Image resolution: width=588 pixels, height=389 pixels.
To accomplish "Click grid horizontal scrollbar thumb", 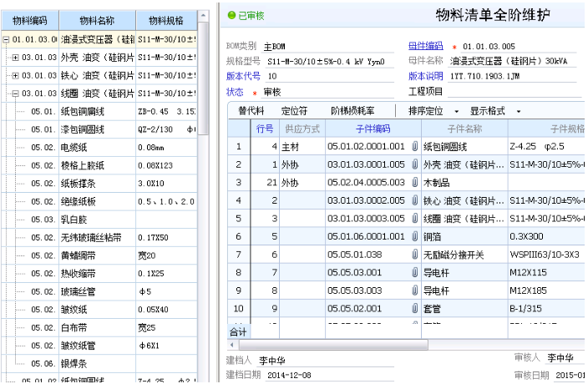I will (334, 345).
